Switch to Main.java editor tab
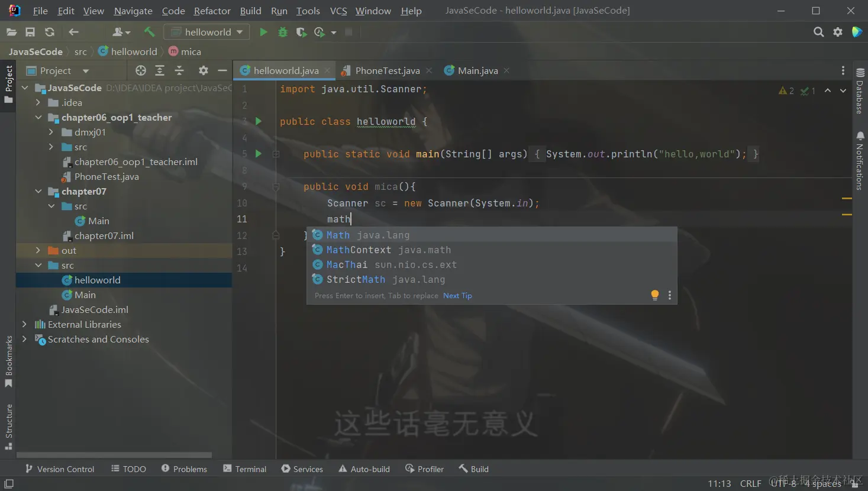This screenshot has height=491, width=868. [477, 70]
